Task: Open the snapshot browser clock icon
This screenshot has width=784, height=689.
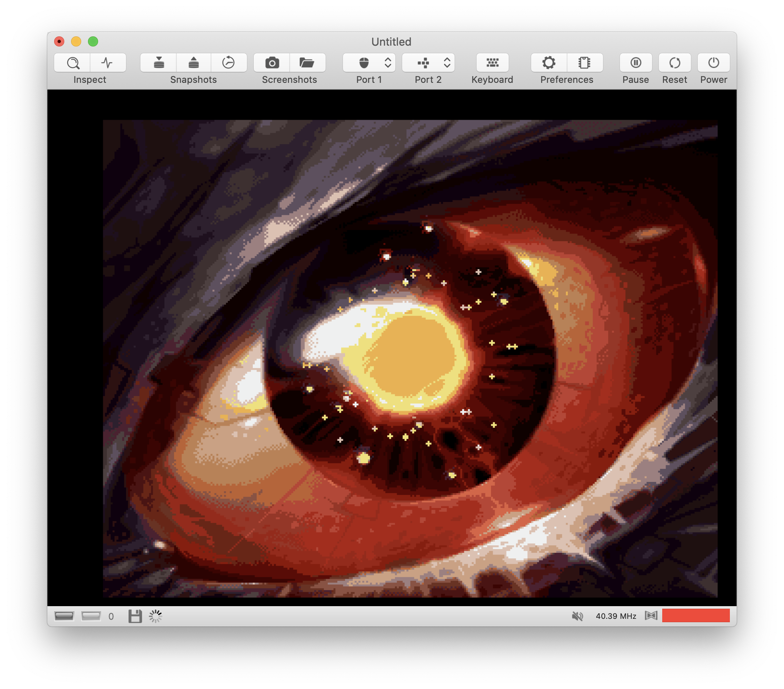Action: pyautogui.click(x=229, y=63)
